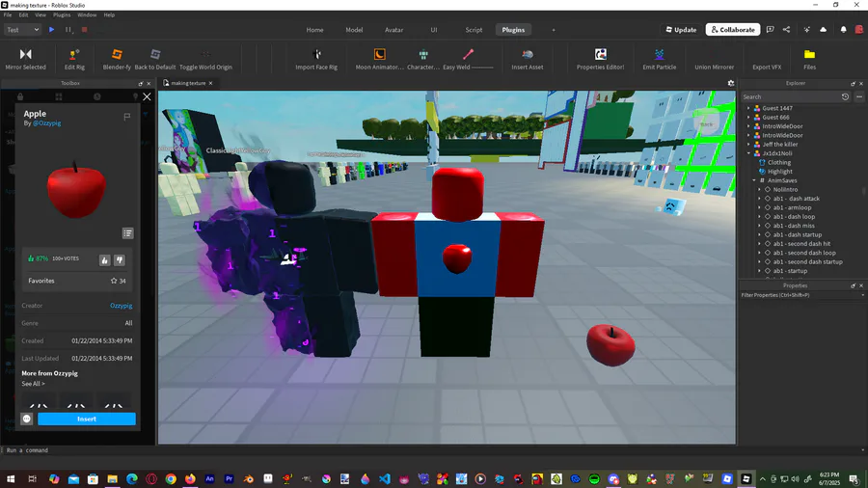868x488 pixels.
Task: Switch to the Model ribbon tab
Action: click(354, 30)
